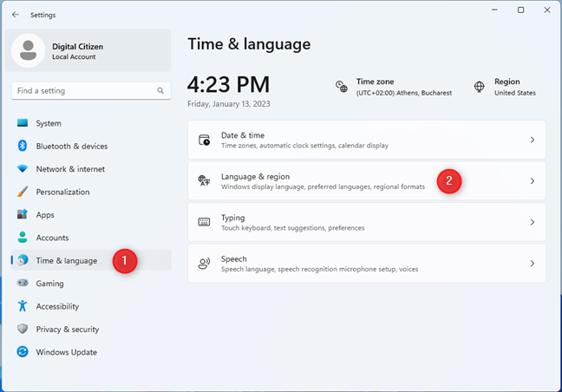Click the Accessibility figure icon

pyautogui.click(x=23, y=305)
